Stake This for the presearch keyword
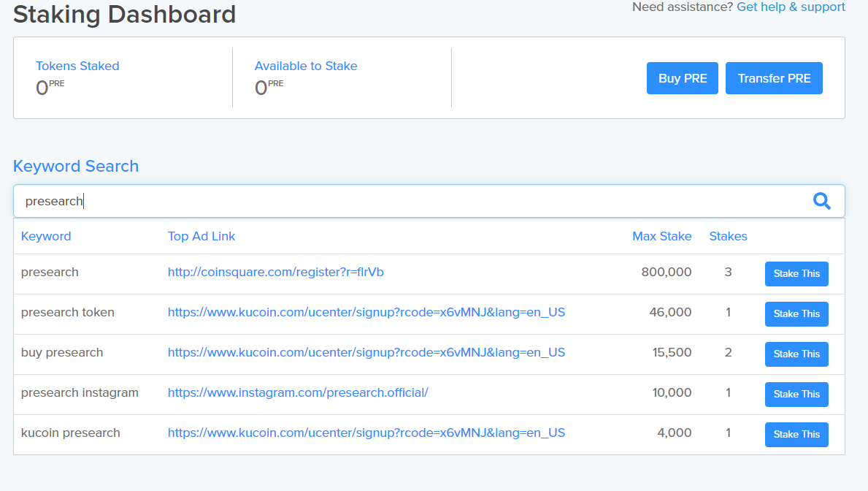This screenshot has height=491, width=868. pyautogui.click(x=796, y=274)
